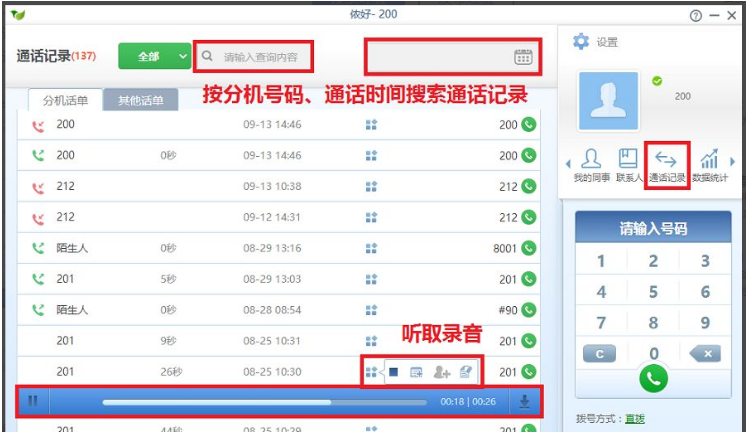The width and height of the screenshot is (753, 437).
Task: Open 联系人 contacts icon
Action: pyautogui.click(x=629, y=165)
